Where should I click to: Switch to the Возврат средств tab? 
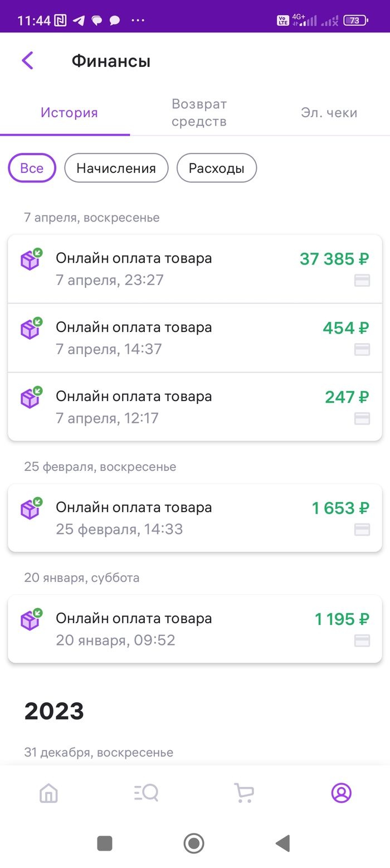coord(199,113)
